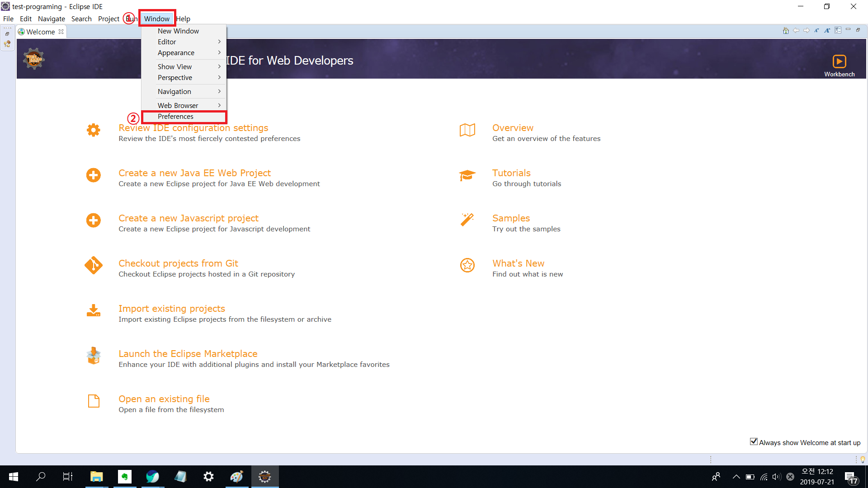Expand the Appearance submenu
This screenshot has height=488, width=868.
(184, 53)
